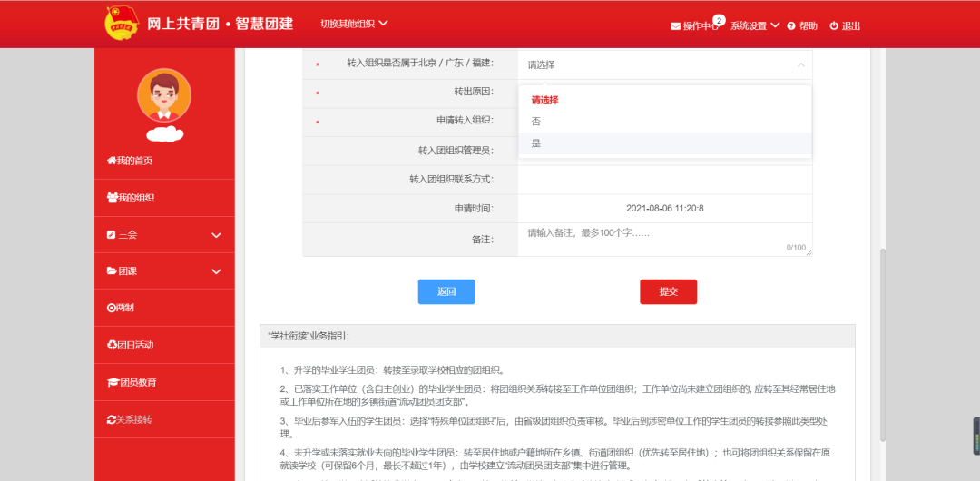Click the 我的首页 home icon

coord(112,161)
